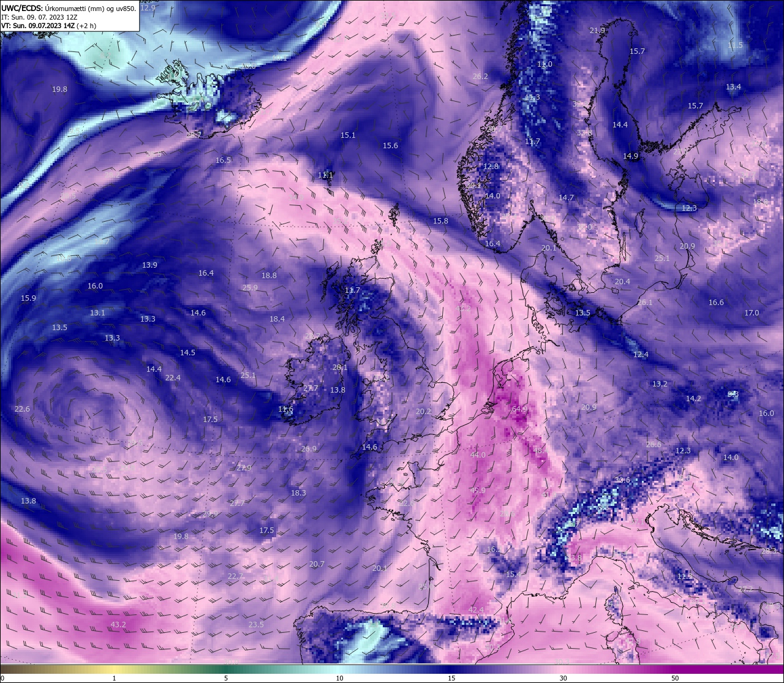This screenshot has width=784, height=683.
Task: Click the 12.8 value label
Action: pos(491,167)
